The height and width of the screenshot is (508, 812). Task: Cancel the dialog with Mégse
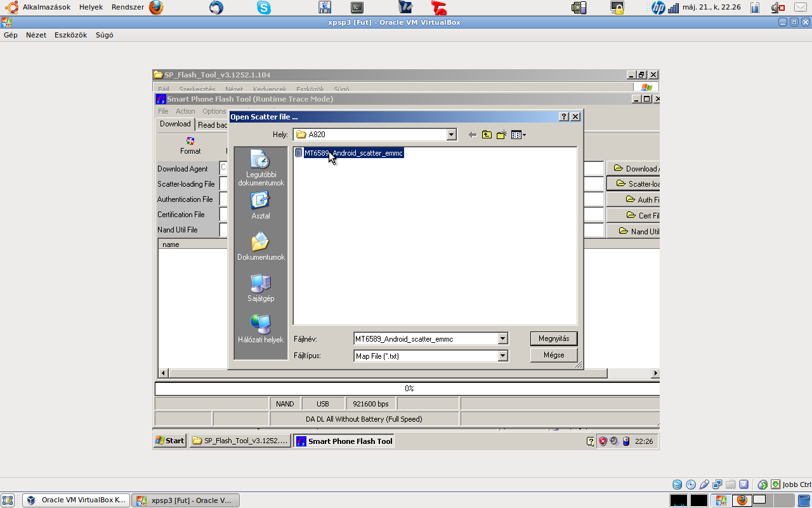coord(553,355)
